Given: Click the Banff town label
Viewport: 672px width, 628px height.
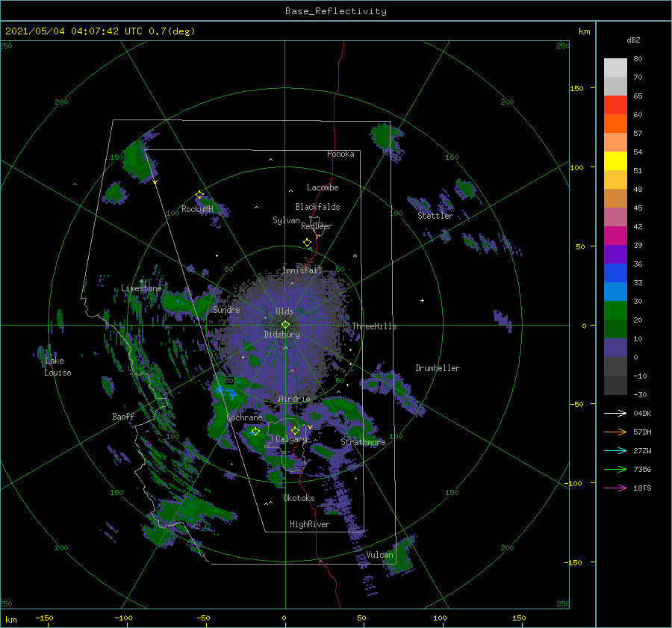Looking at the screenshot, I should 123,417.
